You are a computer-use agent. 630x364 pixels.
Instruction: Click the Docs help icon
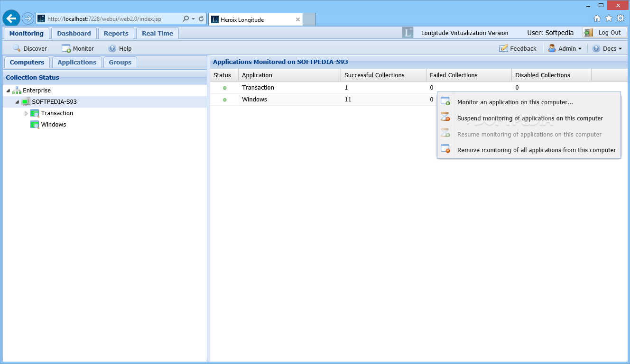tap(596, 48)
